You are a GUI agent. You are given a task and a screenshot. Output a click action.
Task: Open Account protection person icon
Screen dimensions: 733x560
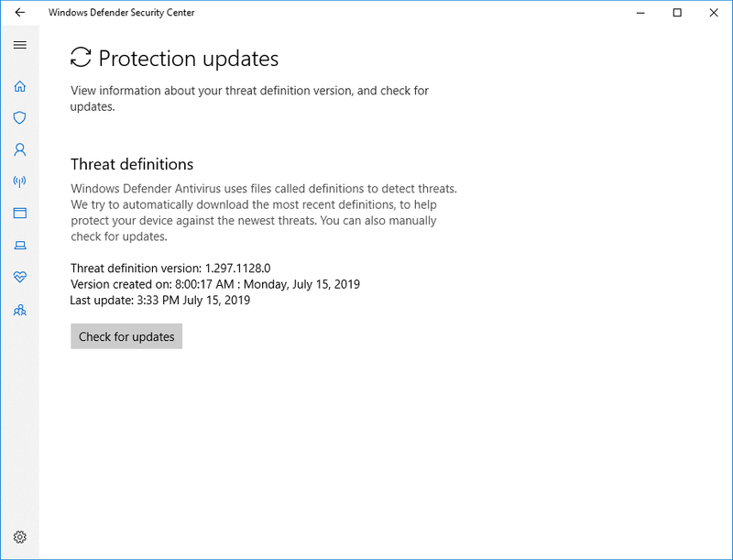tap(19, 149)
